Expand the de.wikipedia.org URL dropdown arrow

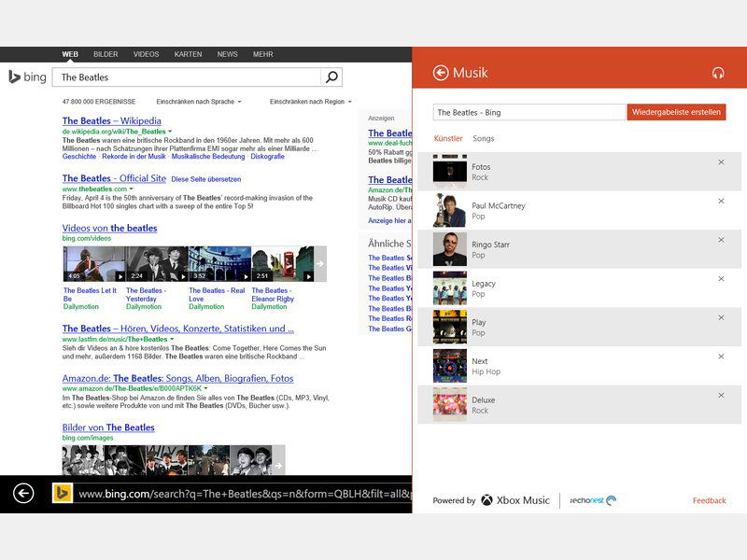point(170,132)
